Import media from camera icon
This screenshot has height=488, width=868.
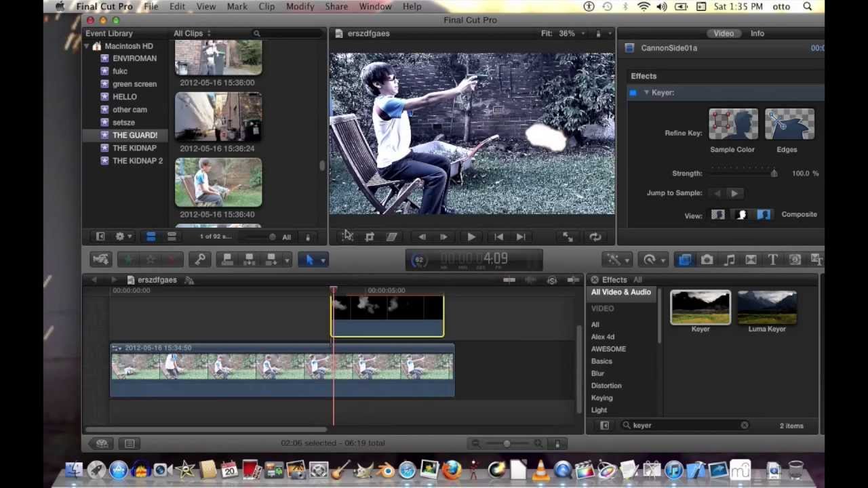click(x=100, y=260)
